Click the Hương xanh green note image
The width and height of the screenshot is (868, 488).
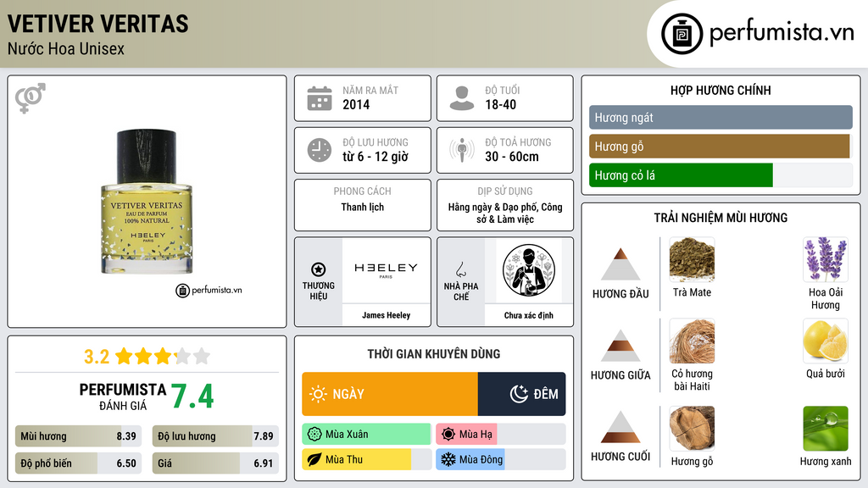(x=826, y=428)
